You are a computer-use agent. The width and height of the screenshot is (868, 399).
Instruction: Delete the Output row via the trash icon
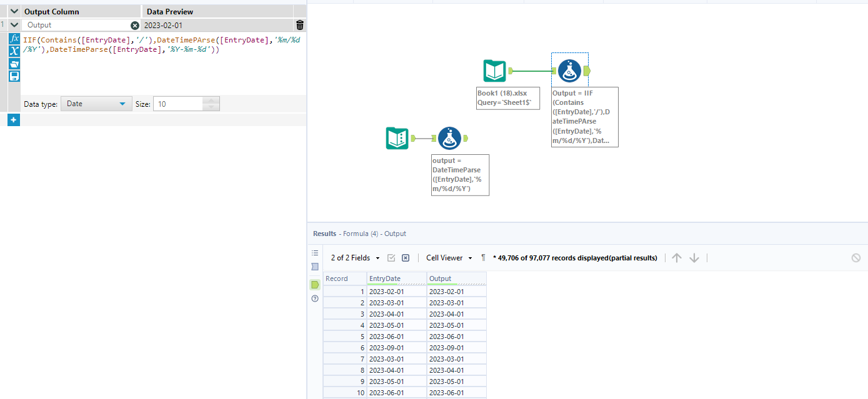click(299, 25)
